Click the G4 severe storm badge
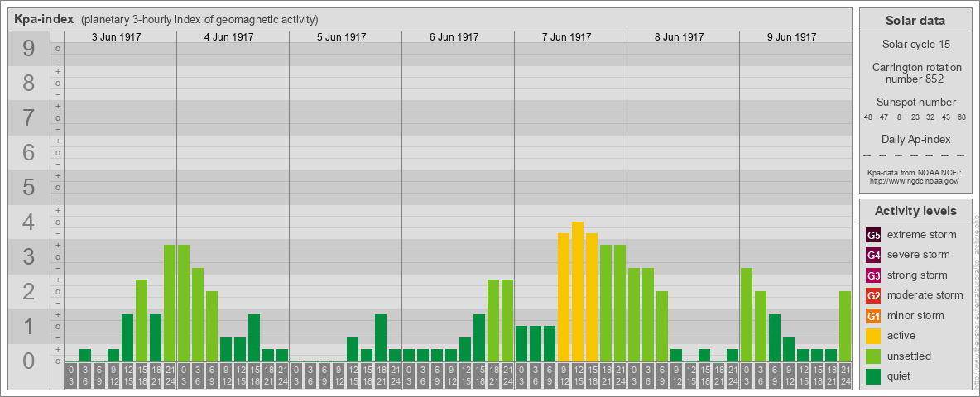 pos(873,256)
